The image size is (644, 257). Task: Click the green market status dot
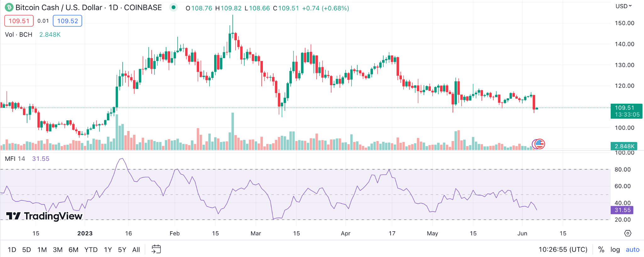(x=173, y=7)
